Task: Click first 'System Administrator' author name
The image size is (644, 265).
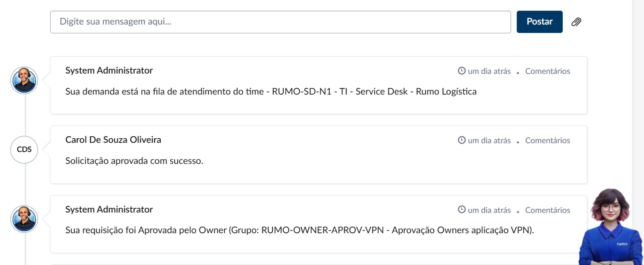Action: click(x=109, y=70)
